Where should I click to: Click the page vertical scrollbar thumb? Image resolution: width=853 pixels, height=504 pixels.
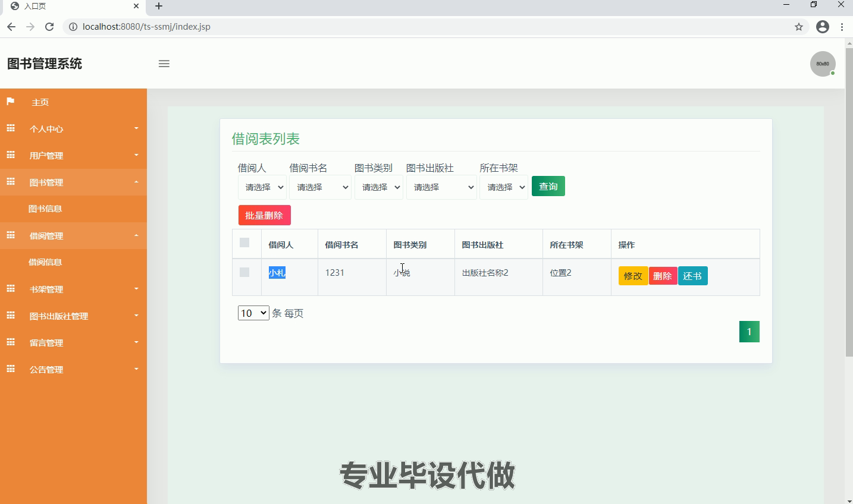point(849,202)
